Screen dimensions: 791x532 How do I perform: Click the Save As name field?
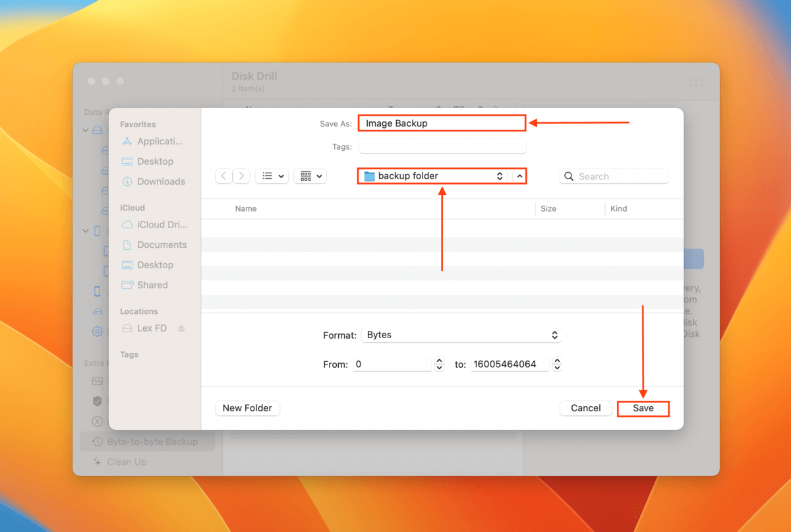[x=442, y=123]
